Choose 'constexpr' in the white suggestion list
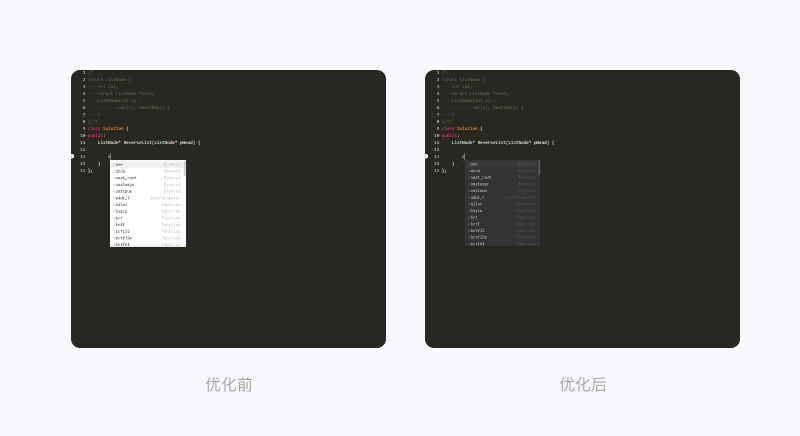This screenshot has width=800, height=436. 147,185
